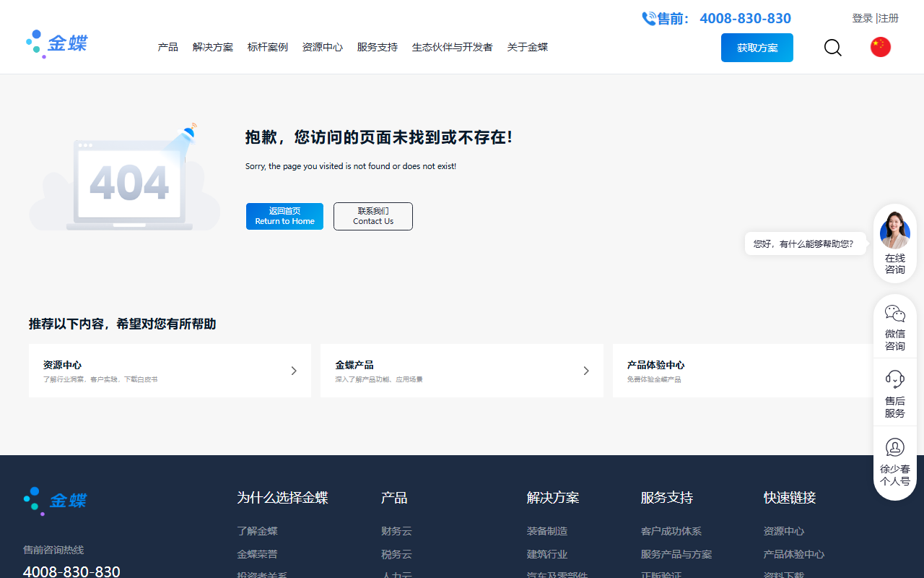Click the phone icon beside 售前 hotline

point(649,19)
